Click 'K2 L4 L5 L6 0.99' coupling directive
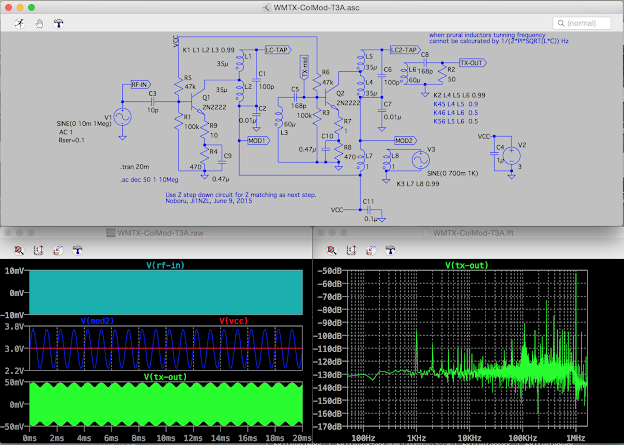The height and width of the screenshot is (445, 624). [459, 95]
